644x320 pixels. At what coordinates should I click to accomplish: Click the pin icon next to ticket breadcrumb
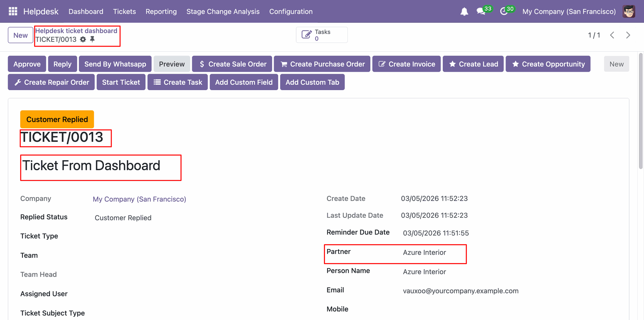tap(92, 39)
